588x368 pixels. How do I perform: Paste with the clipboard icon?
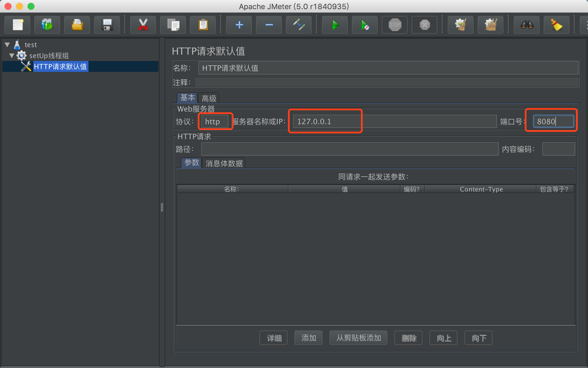(203, 25)
